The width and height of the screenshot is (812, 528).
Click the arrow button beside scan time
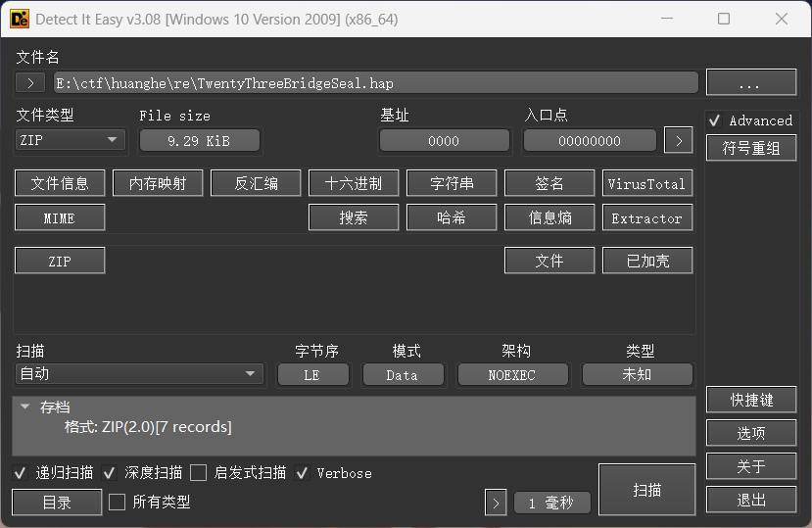point(496,503)
